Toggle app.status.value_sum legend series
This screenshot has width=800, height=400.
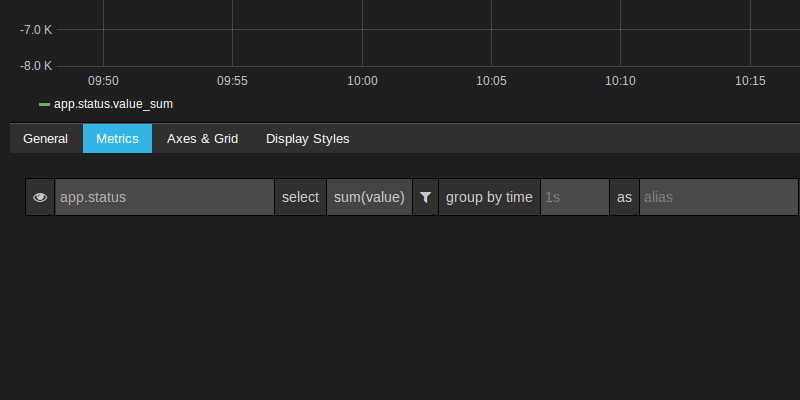coord(113,104)
